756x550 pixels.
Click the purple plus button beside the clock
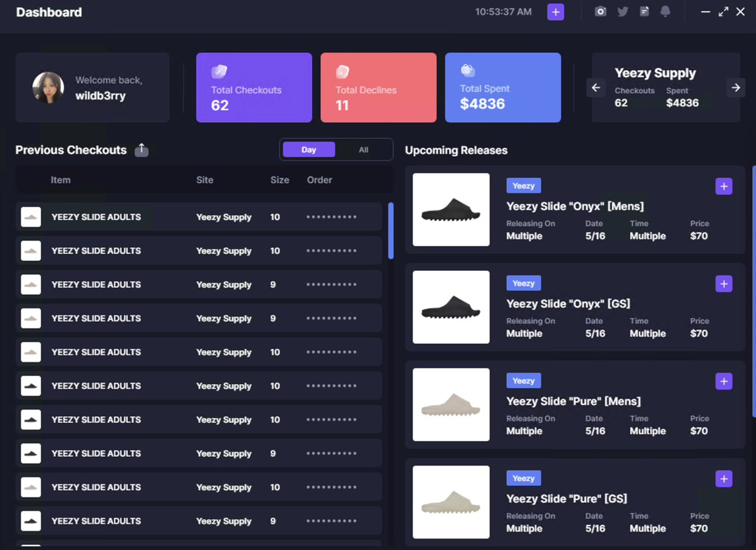click(x=555, y=12)
